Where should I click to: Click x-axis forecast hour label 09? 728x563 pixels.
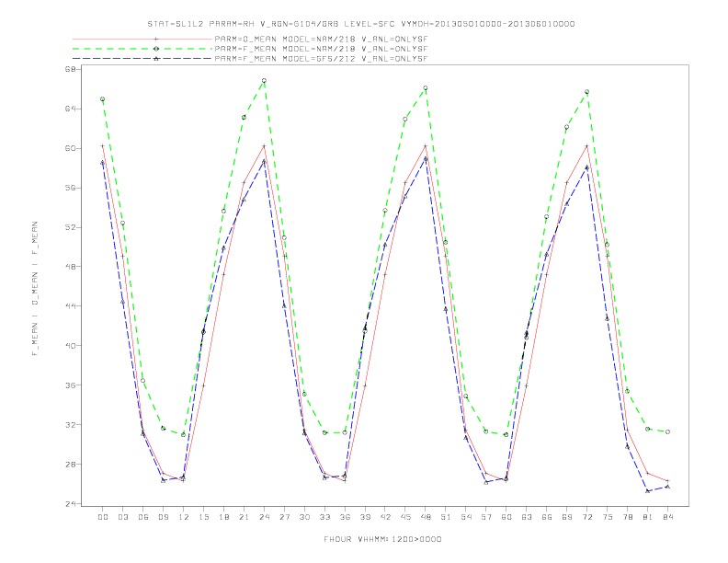click(163, 517)
